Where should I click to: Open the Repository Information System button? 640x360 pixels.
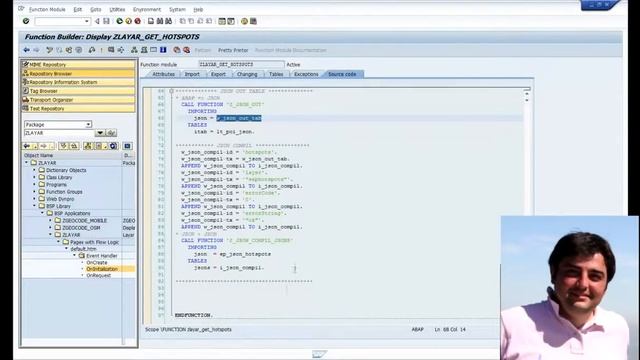[x=78, y=82]
